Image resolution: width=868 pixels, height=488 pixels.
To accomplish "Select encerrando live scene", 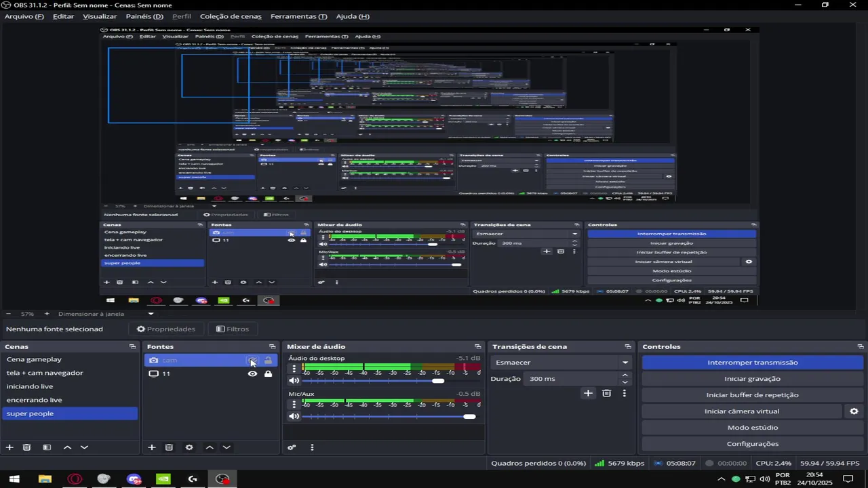I will point(70,400).
